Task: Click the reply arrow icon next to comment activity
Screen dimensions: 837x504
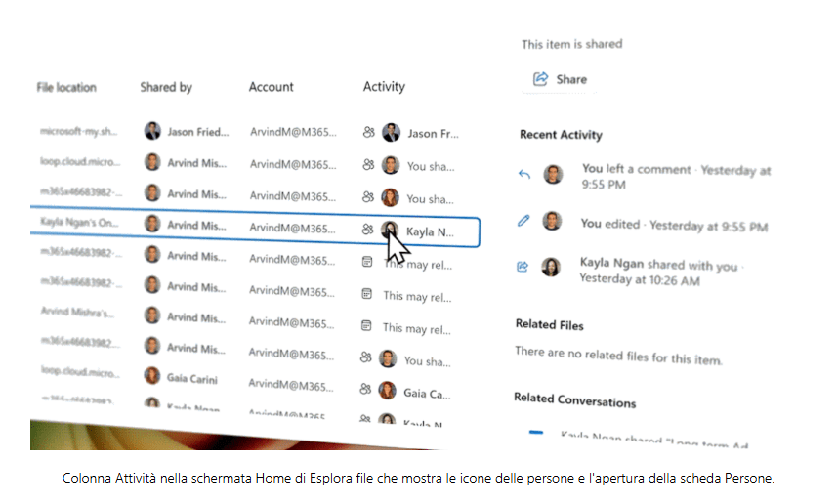Action: (x=524, y=174)
